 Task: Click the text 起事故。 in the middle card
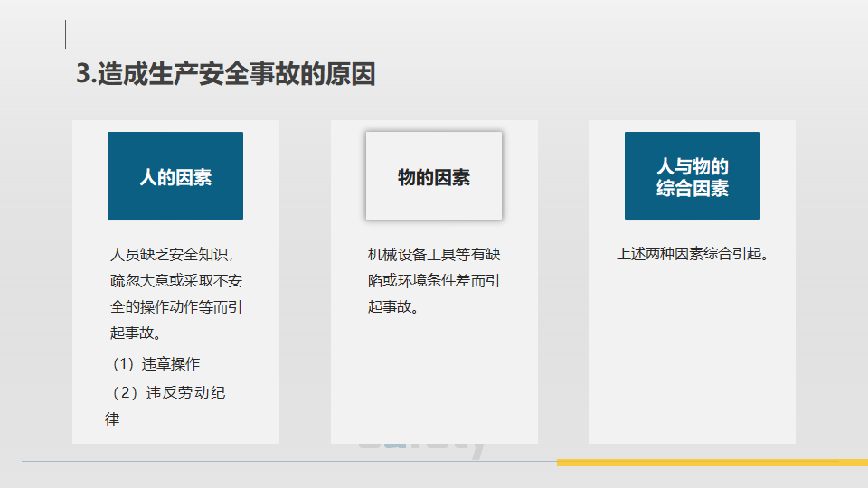(393, 306)
